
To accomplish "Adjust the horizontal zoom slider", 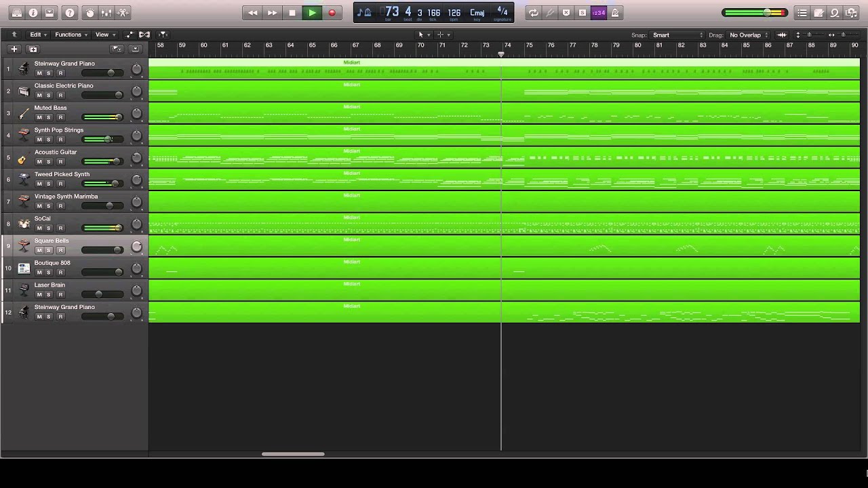I will [x=843, y=35].
